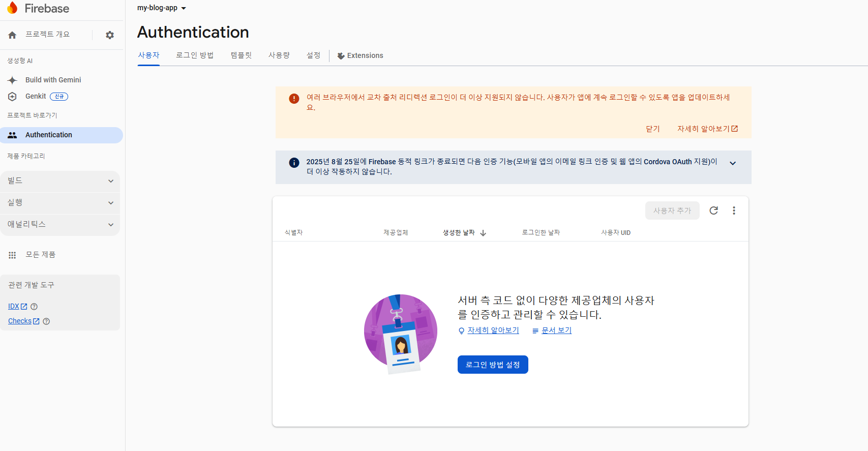The image size is (868, 451).
Task: Click the all products grid icon
Action: click(12, 255)
